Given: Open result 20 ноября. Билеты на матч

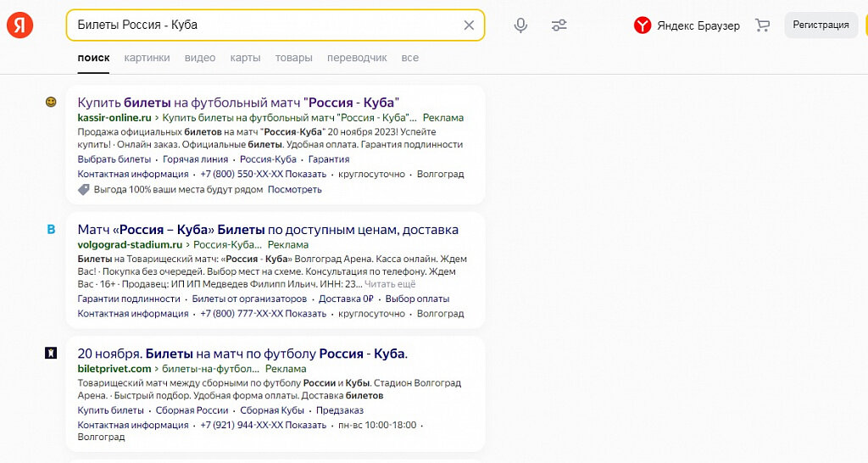Looking at the screenshot, I should (x=242, y=354).
